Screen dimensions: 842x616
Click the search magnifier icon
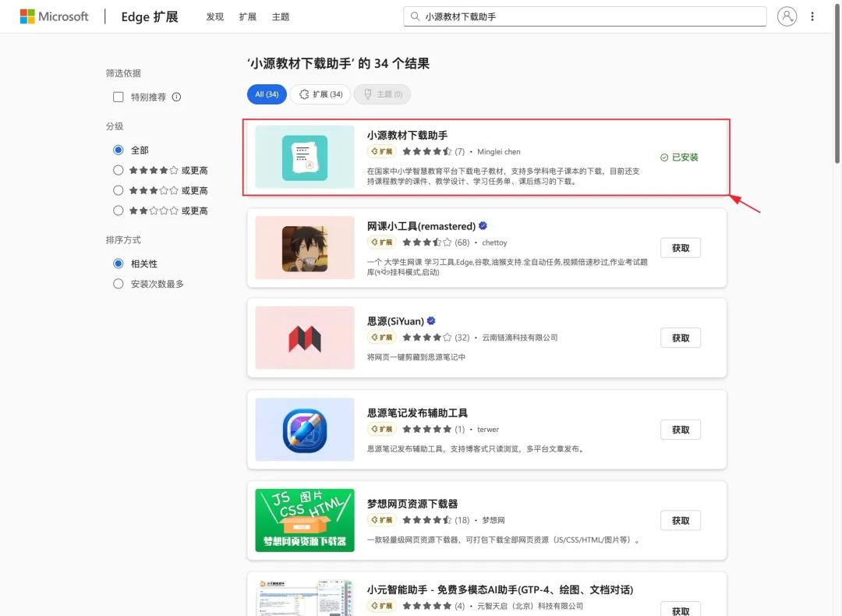(415, 16)
